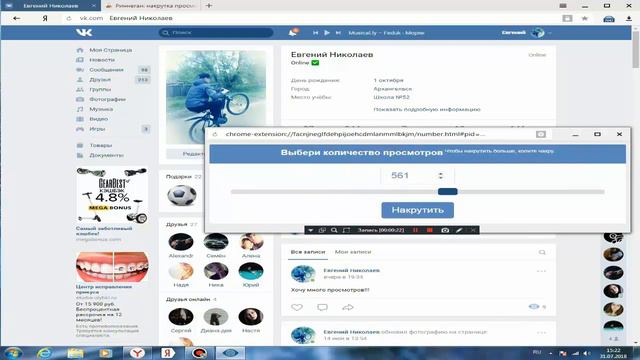Like the post Хочу много просмотров
Screen dimensions: 640x360
coord(297,307)
